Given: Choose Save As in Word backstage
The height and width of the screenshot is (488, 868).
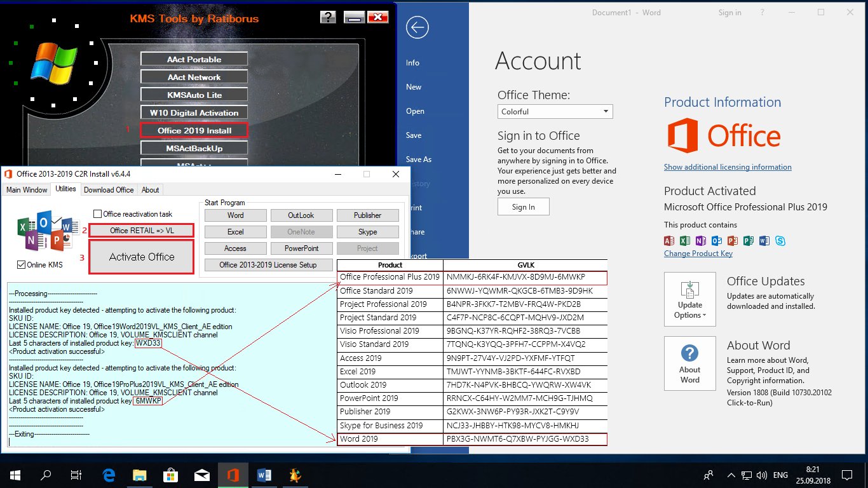Looking at the screenshot, I should [x=419, y=159].
